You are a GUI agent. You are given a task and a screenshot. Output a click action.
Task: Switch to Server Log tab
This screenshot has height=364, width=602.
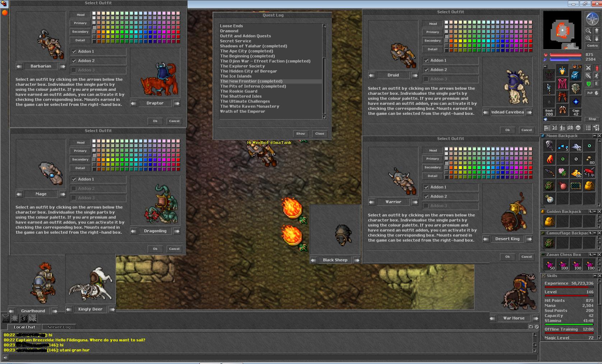pos(59,327)
